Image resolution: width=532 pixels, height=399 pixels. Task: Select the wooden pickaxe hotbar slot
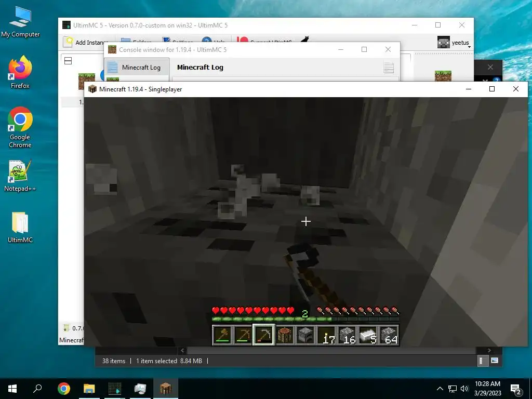tap(243, 335)
